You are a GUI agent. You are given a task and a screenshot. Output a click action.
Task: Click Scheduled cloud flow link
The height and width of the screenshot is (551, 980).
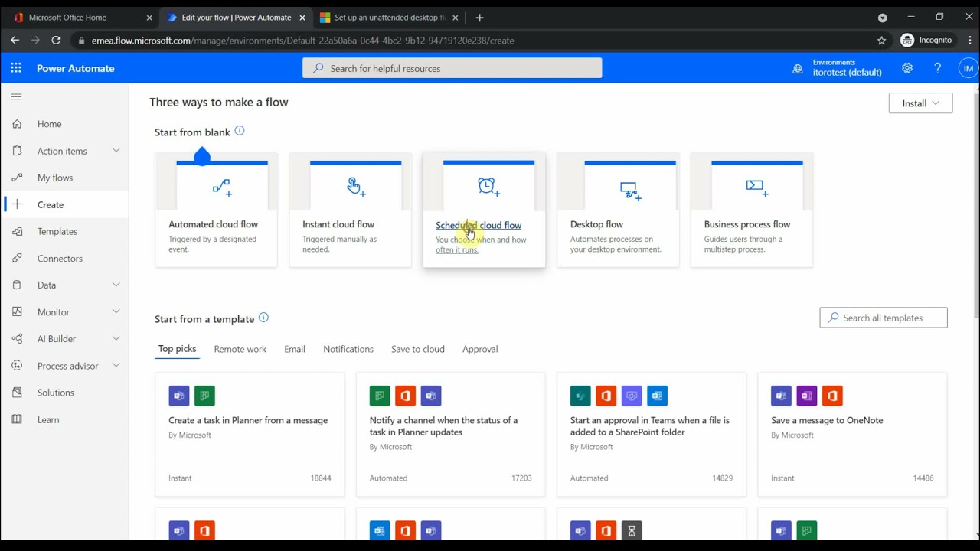479,225
